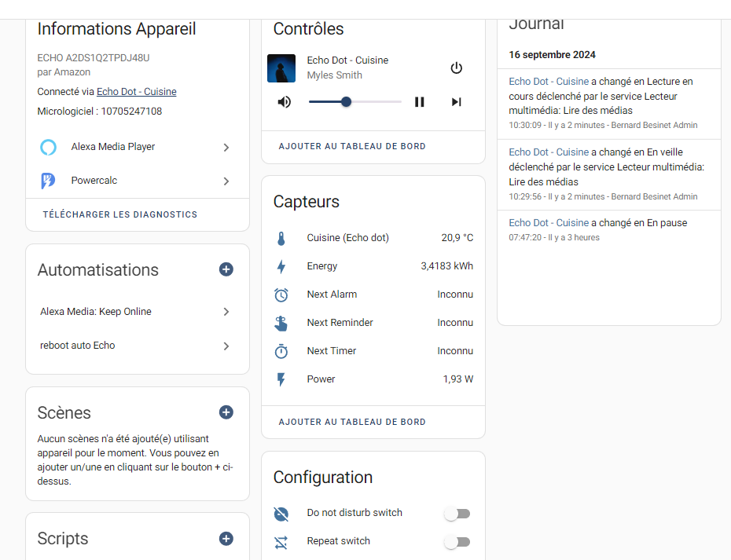The width and height of the screenshot is (731, 560).
Task: Skip to next track
Action: point(456,102)
